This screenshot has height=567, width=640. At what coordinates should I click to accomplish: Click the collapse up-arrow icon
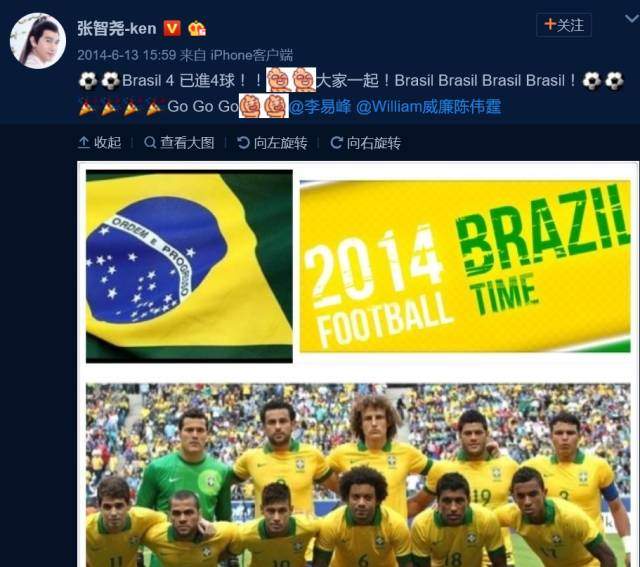(x=84, y=142)
